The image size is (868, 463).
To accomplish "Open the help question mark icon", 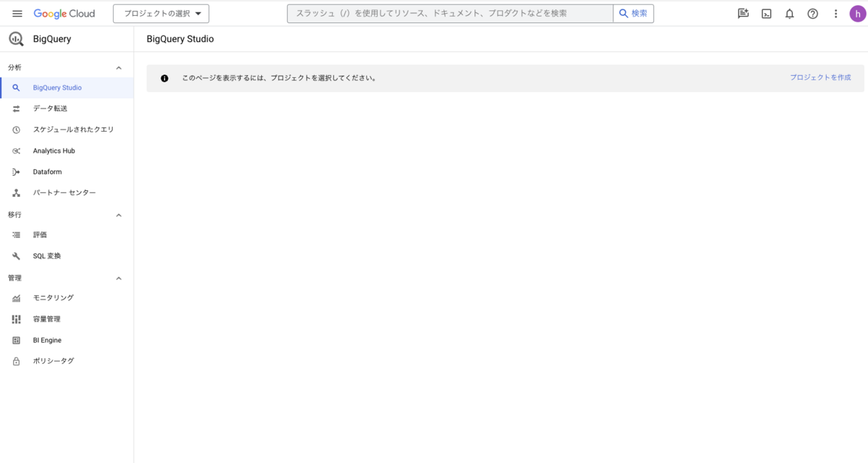I will click(x=812, y=14).
